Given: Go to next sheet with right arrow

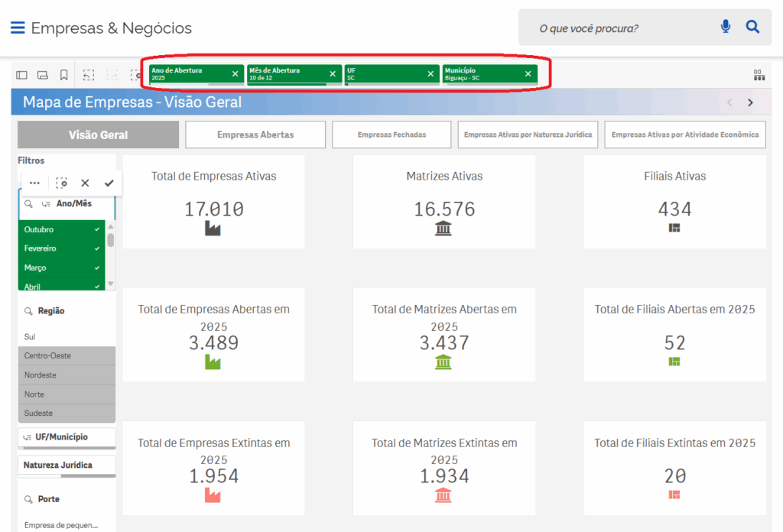Looking at the screenshot, I should coord(750,102).
